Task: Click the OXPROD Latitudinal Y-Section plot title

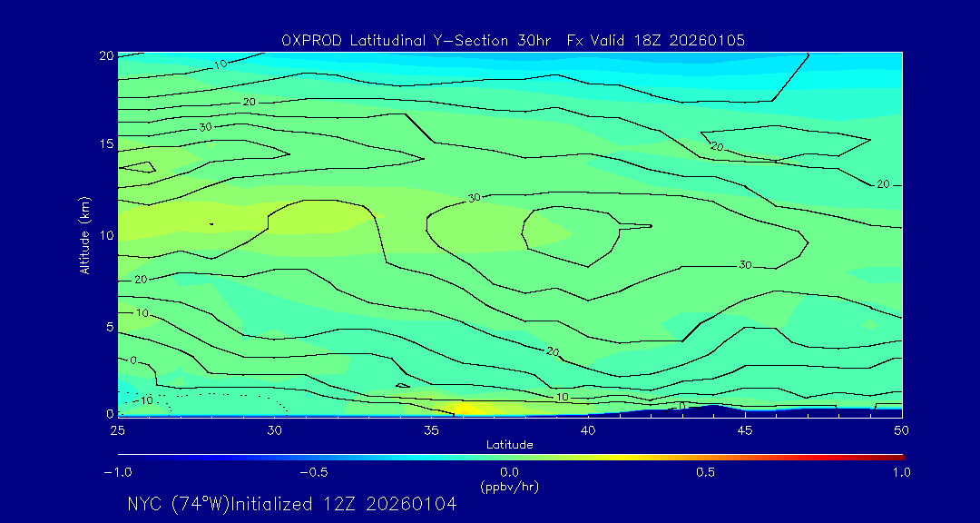Action: point(514,40)
